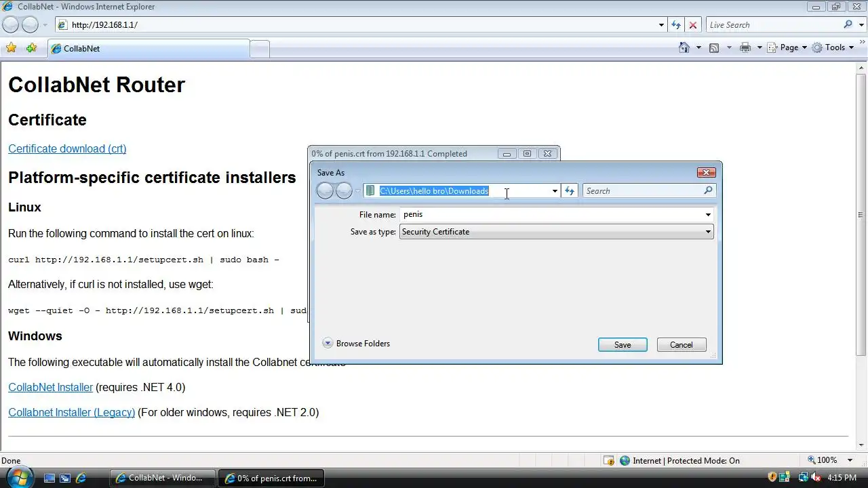Image resolution: width=868 pixels, height=488 pixels.
Task: Click the Save As path C:\Users\hello bro\Downloads
Action: tap(434, 191)
